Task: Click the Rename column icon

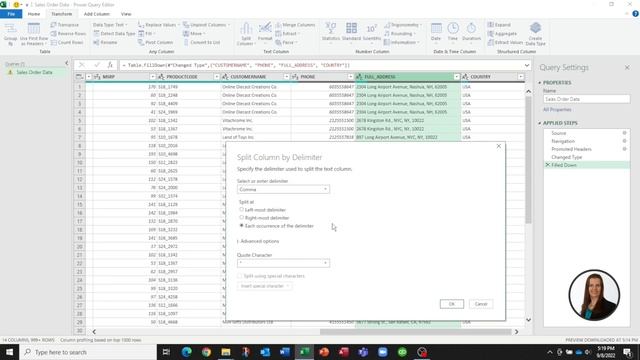Action: pyautogui.click(x=96, y=42)
